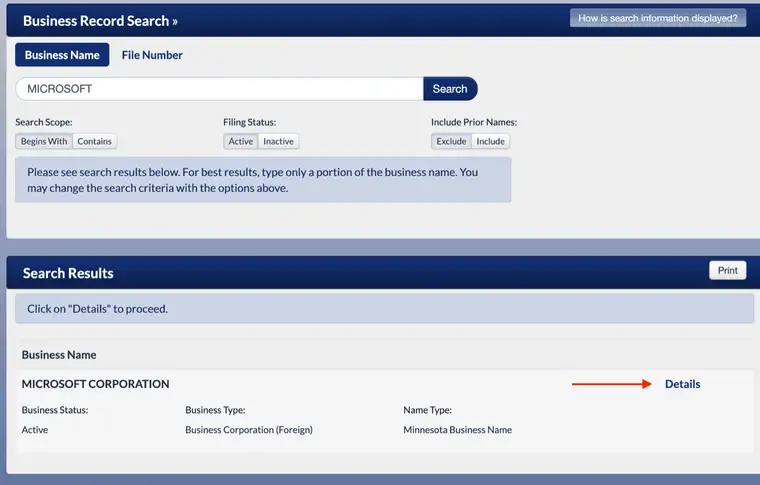The image size is (760, 485).
Task: Click the 'Include Prior Names:' label
Action: click(x=474, y=122)
